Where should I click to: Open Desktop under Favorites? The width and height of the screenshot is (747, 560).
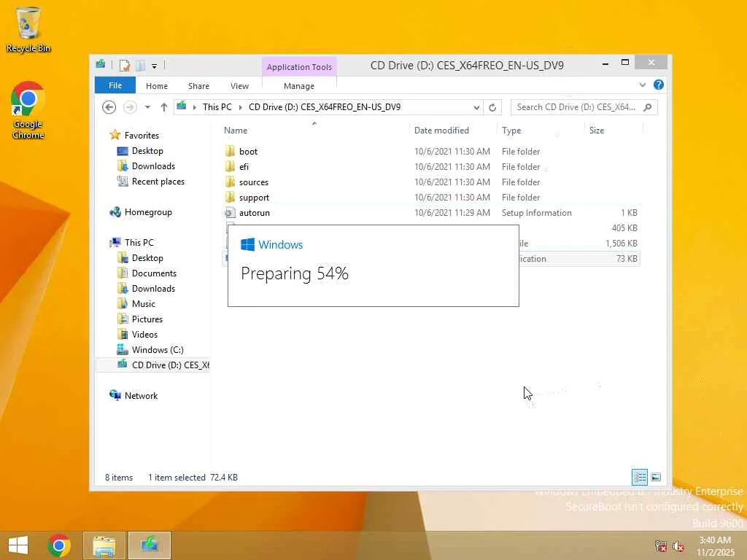pos(147,150)
